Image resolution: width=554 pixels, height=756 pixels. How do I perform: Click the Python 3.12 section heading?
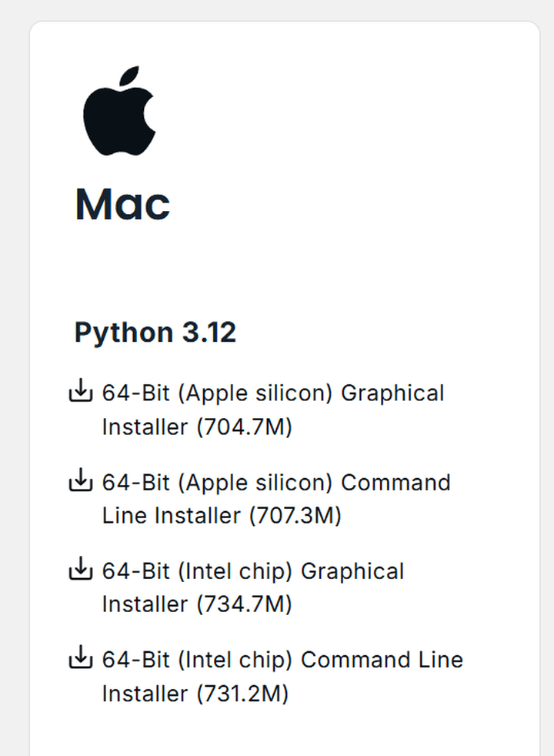(155, 333)
